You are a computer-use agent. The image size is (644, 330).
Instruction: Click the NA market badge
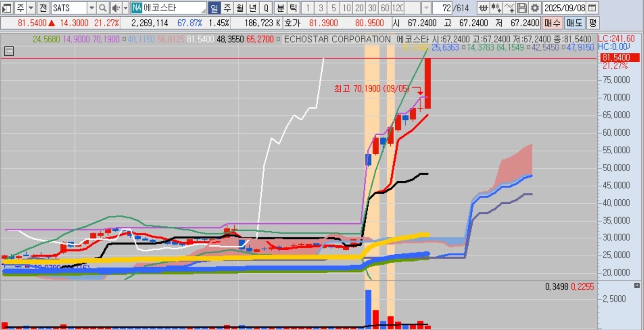tap(137, 8)
